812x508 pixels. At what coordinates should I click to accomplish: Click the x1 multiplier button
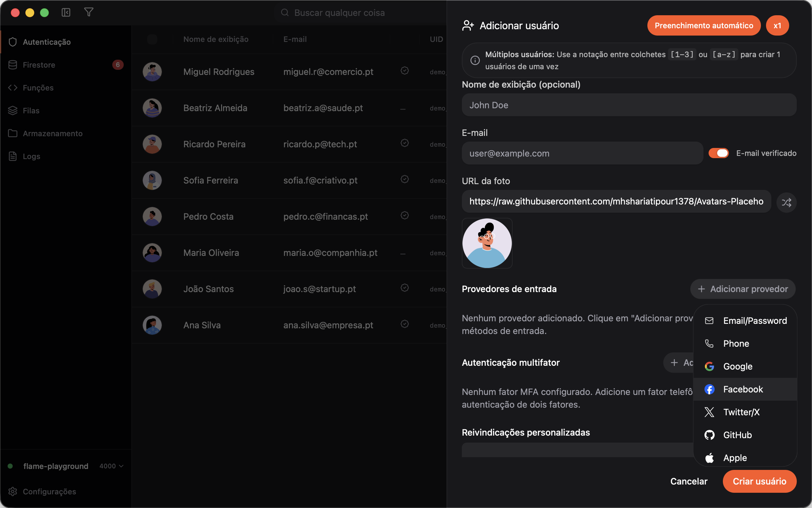(x=777, y=25)
